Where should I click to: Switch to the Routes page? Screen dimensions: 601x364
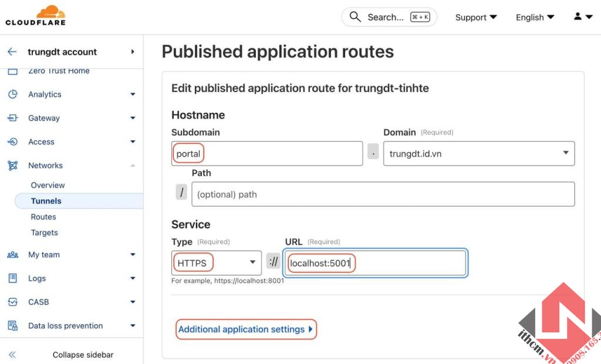click(43, 216)
